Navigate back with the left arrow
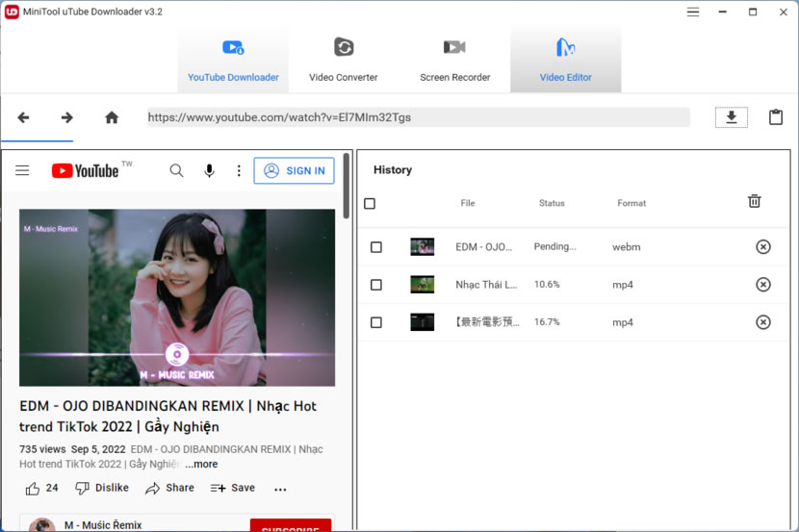This screenshot has height=532, width=799. [24, 117]
